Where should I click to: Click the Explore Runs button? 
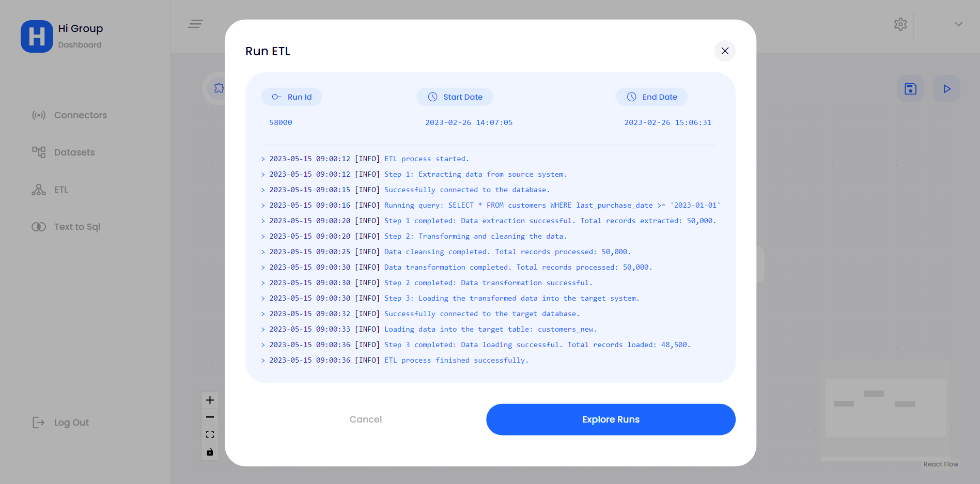(611, 419)
